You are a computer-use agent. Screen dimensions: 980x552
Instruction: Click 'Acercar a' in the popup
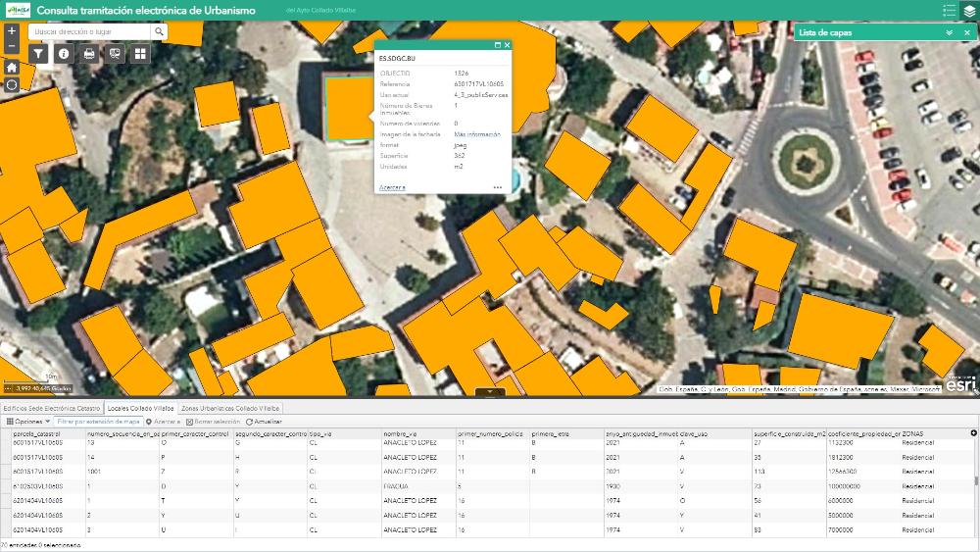pyautogui.click(x=392, y=186)
